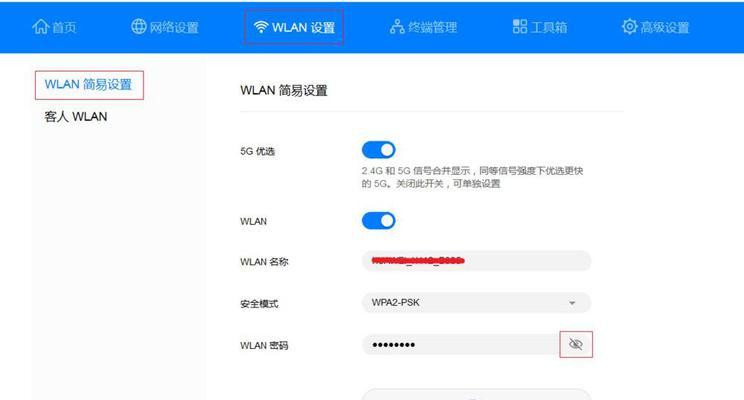Viewport: 744px width, 400px height.
Task: Open 客人 WLAN in sidebar
Action: click(76, 117)
